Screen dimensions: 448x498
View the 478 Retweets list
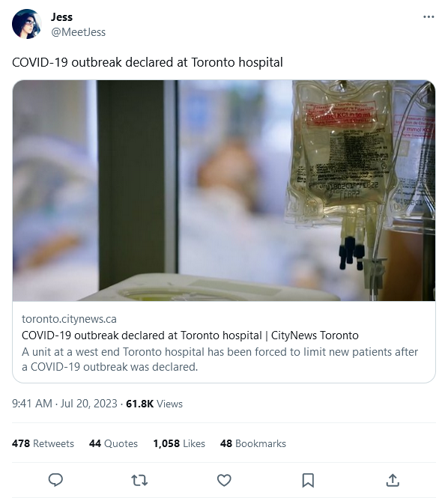(x=43, y=443)
